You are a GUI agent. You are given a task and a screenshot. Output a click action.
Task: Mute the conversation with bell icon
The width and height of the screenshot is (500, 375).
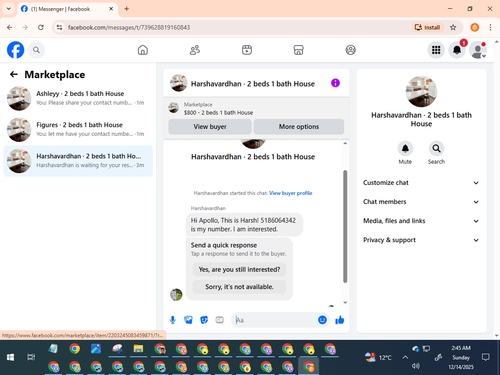405,148
